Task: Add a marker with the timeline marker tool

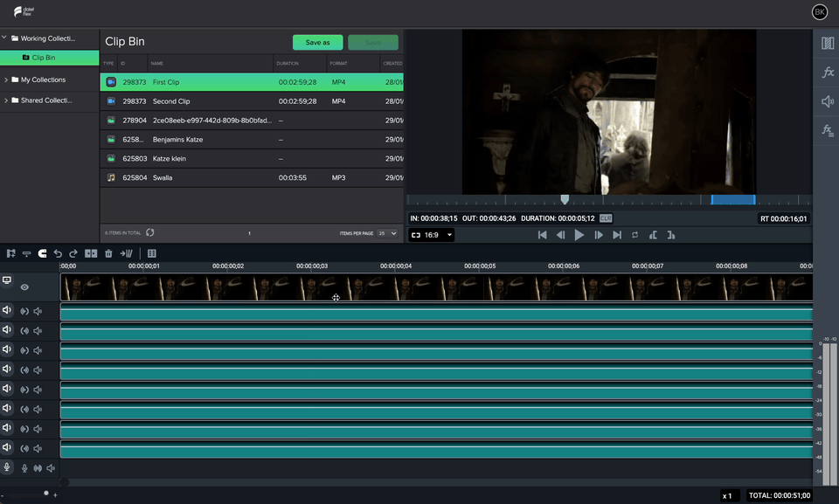Action: click(x=10, y=253)
